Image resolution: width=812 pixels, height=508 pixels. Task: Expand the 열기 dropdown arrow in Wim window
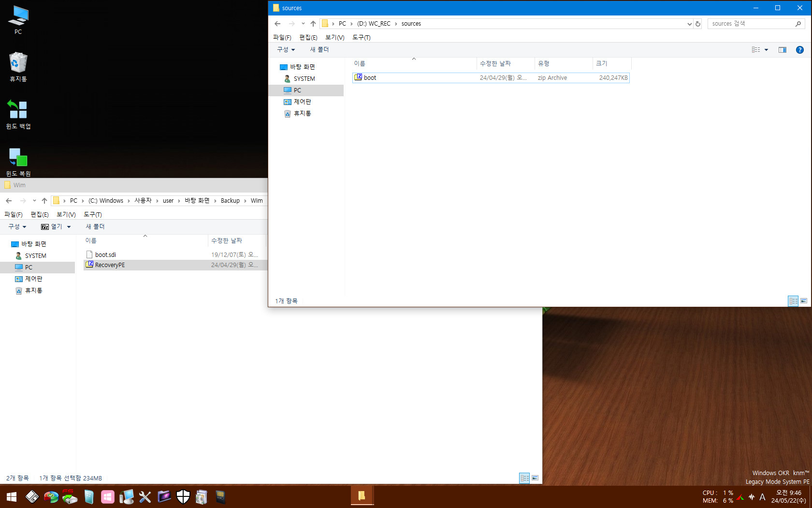[x=69, y=227]
